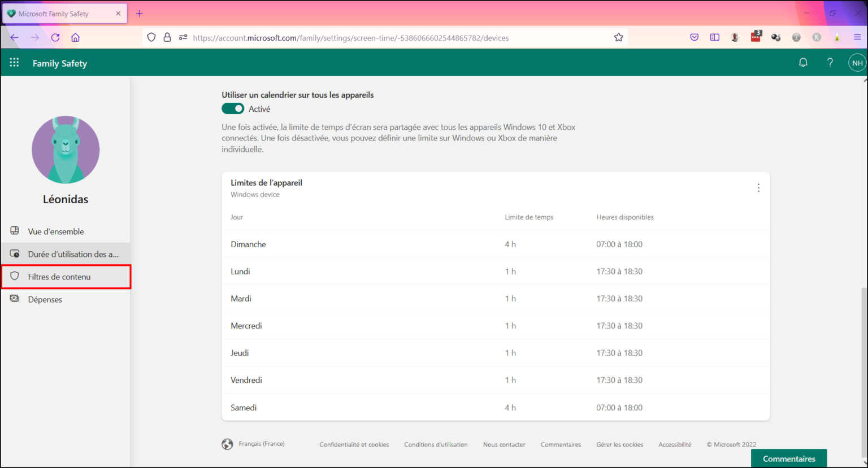This screenshot has width=868, height=468.
Task: Toggle tracking protection shield in address bar
Action: pos(151,37)
